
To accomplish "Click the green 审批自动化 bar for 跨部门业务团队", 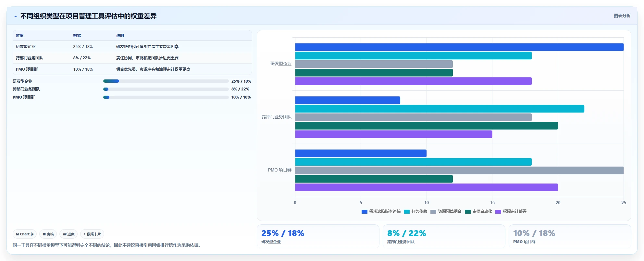I will 427,126.
